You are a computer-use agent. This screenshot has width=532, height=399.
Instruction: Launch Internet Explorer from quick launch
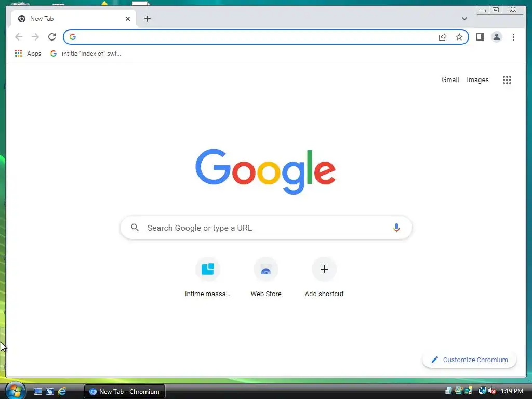(x=62, y=392)
